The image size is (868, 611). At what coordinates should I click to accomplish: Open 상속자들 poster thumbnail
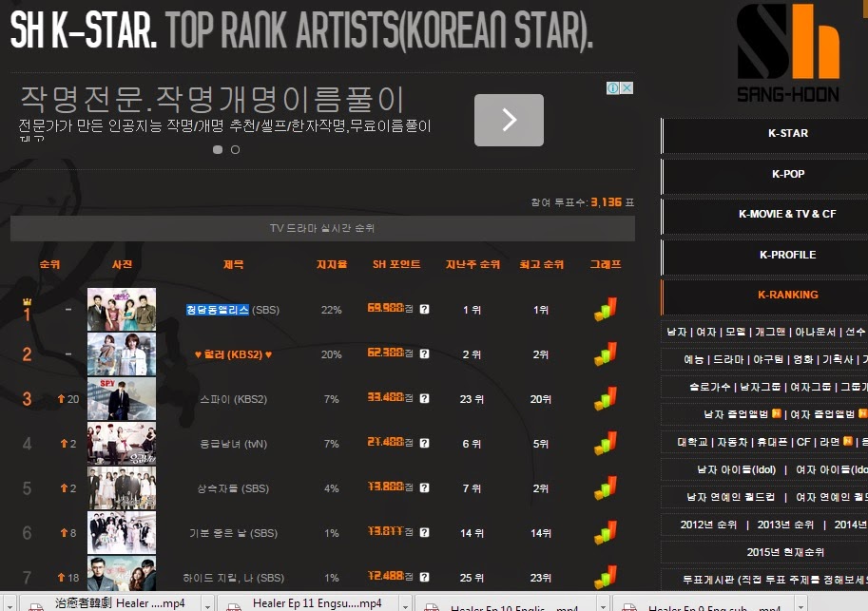(x=122, y=488)
